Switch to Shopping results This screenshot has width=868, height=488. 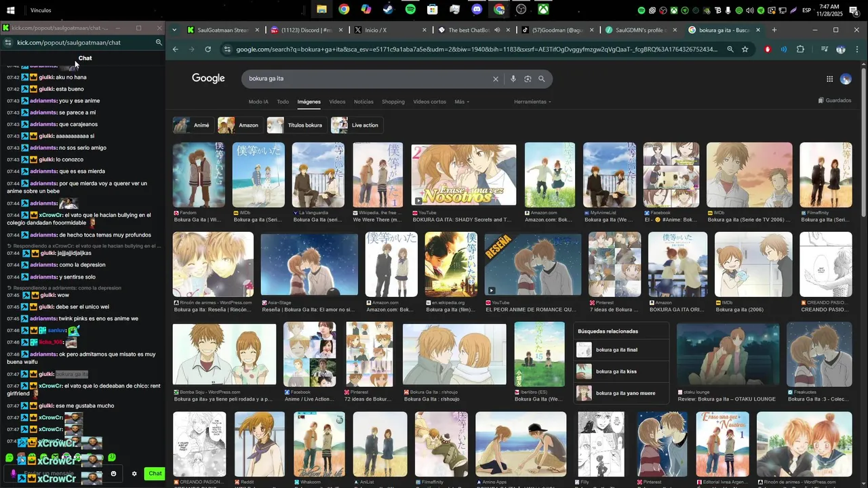pos(393,102)
